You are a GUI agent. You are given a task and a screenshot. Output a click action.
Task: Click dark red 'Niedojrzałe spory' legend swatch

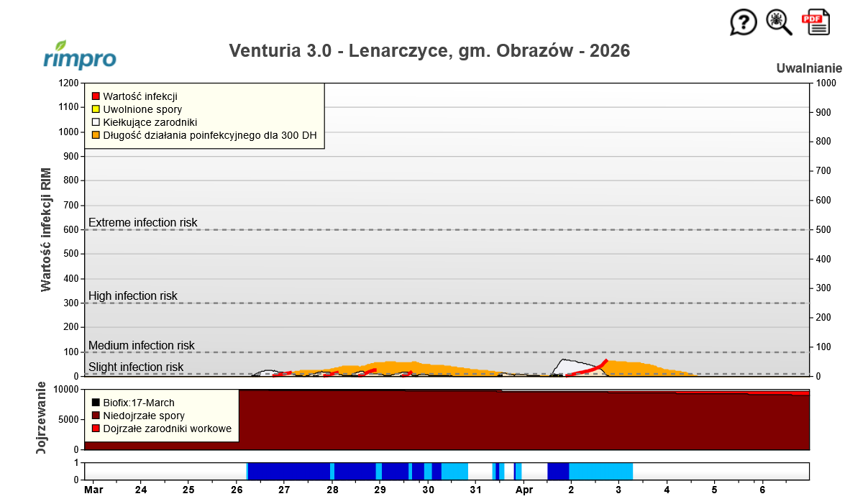click(x=96, y=416)
